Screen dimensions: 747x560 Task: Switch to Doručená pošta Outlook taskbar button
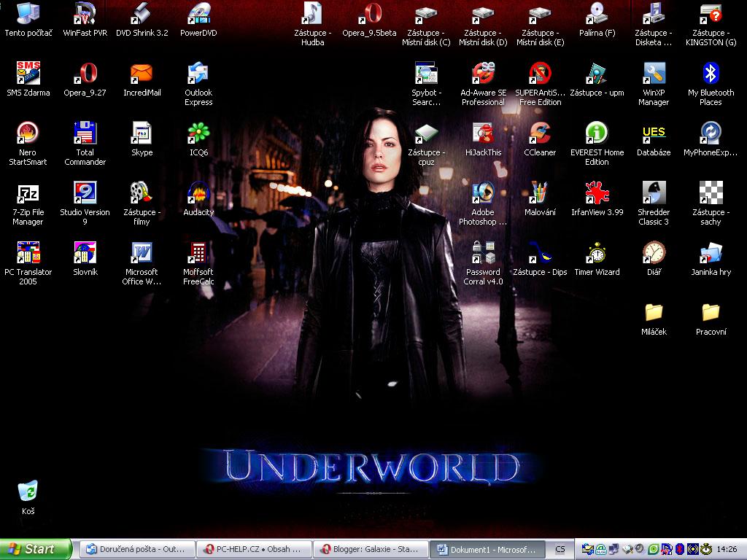click(x=137, y=549)
